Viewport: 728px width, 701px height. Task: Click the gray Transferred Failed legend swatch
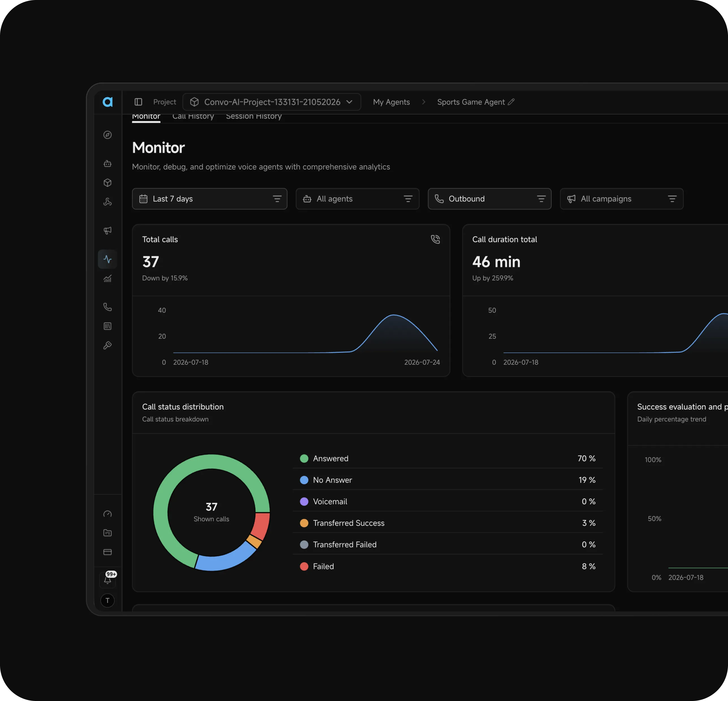(304, 545)
